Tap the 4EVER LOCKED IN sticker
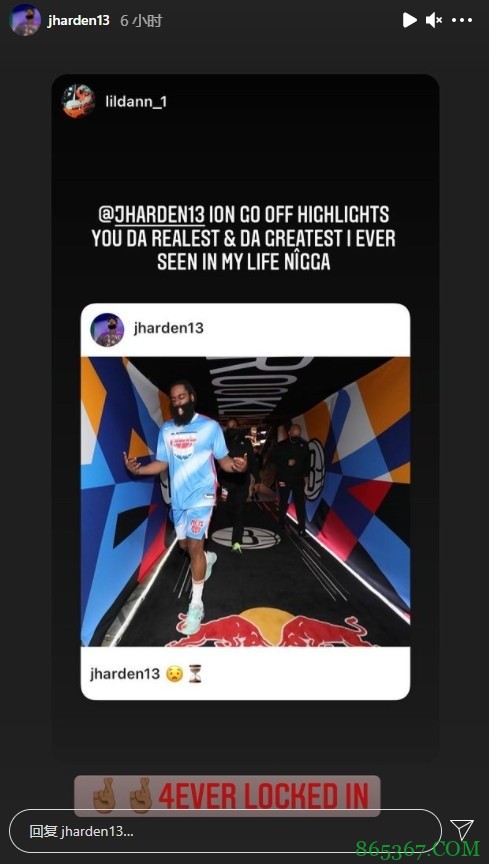This screenshot has height=864, width=489. pos(227,796)
